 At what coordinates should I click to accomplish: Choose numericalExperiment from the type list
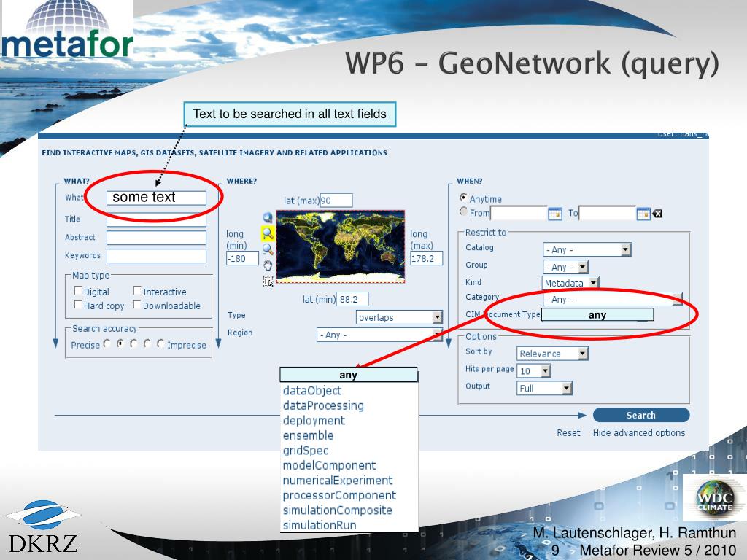(x=338, y=481)
